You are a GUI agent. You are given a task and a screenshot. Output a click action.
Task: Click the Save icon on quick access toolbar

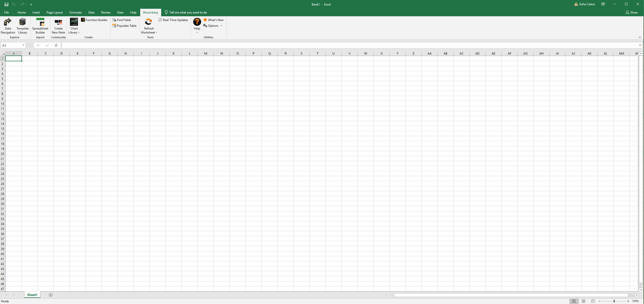tap(6, 4)
